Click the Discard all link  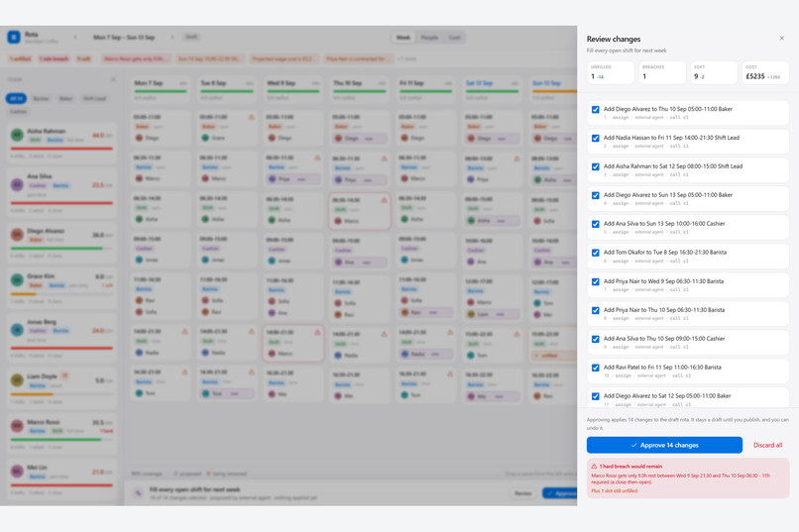(767, 445)
